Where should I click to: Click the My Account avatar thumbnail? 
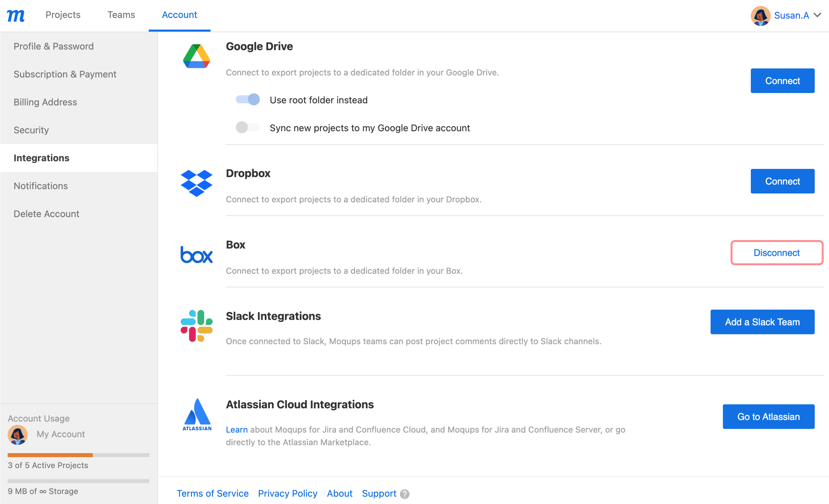pos(18,435)
